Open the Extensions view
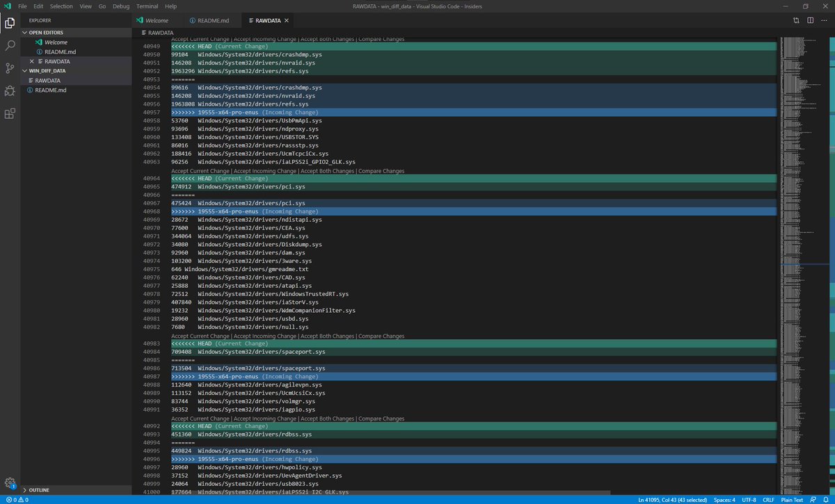Screen dimensions: 835x504 (x=10, y=113)
